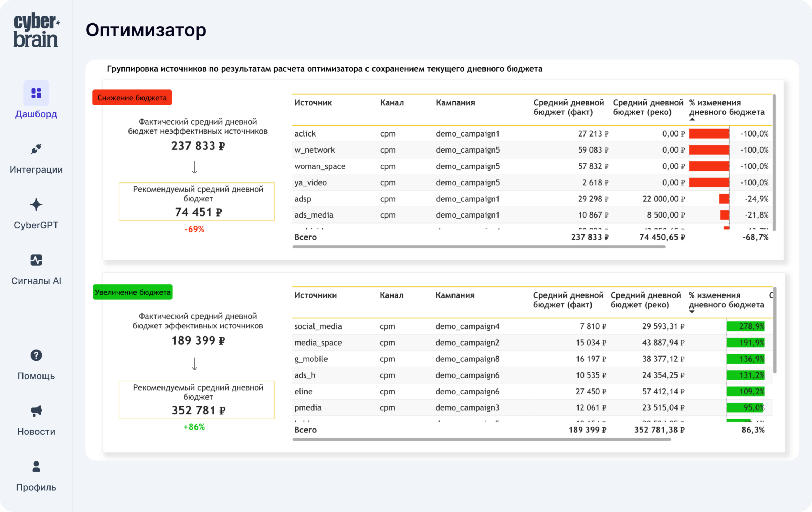Click the Помощь question mark icon
The height and width of the screenshot is (512, 812).
coord(36,355)
